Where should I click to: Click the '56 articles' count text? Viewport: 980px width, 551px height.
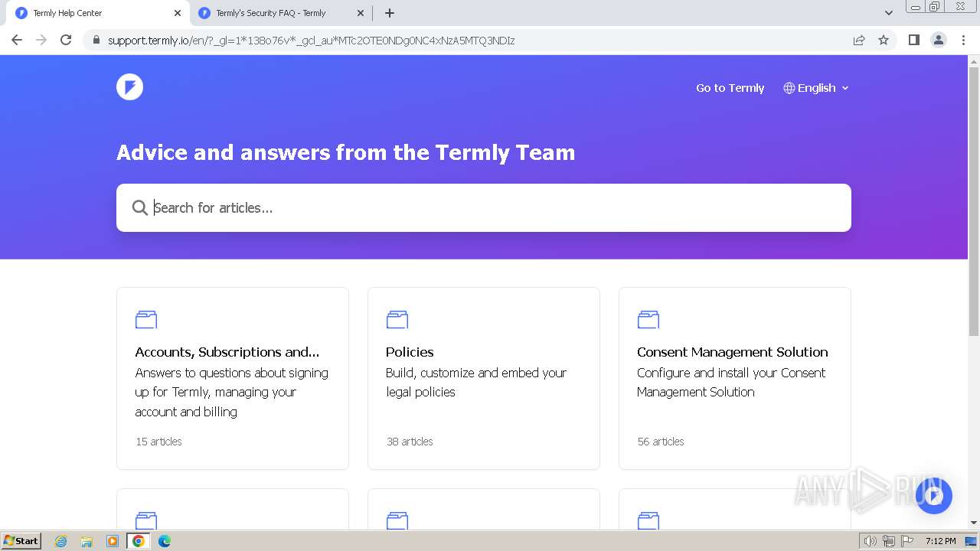click(x=661, y=442)
